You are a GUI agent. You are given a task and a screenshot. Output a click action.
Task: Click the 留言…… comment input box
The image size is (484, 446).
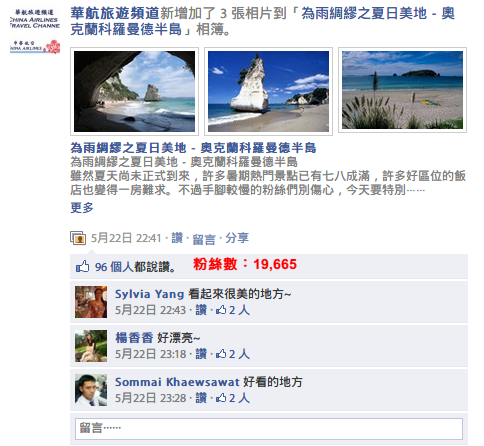(269, 429)
